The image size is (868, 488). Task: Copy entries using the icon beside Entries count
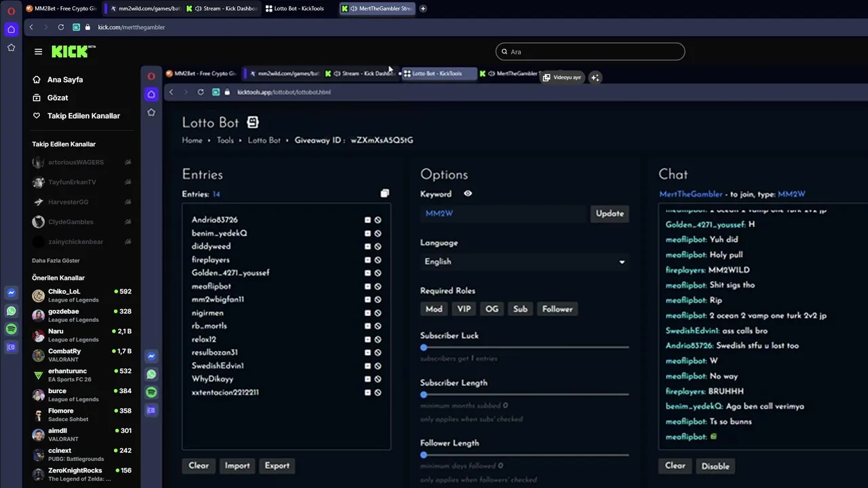click(384, 194)
